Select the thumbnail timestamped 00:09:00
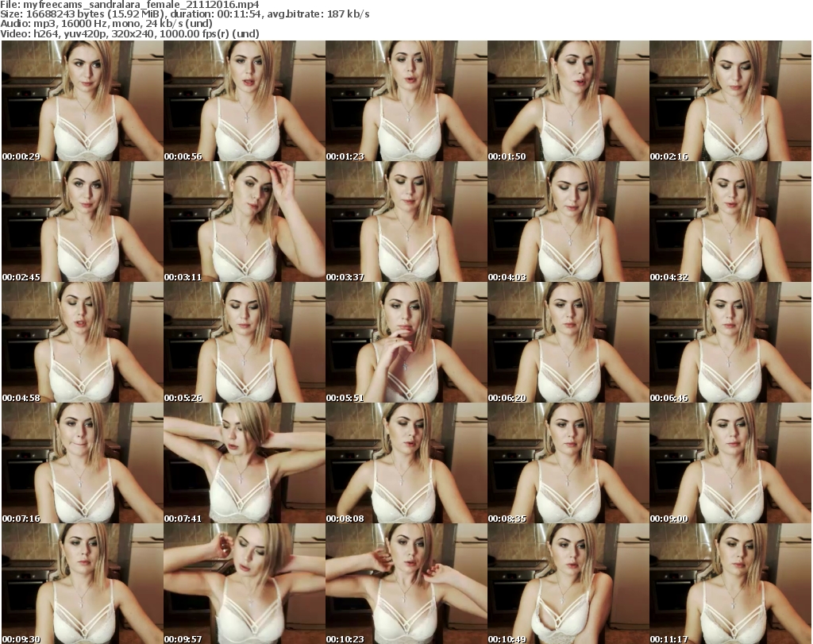The image size is (813, 644). click(730, 463)
